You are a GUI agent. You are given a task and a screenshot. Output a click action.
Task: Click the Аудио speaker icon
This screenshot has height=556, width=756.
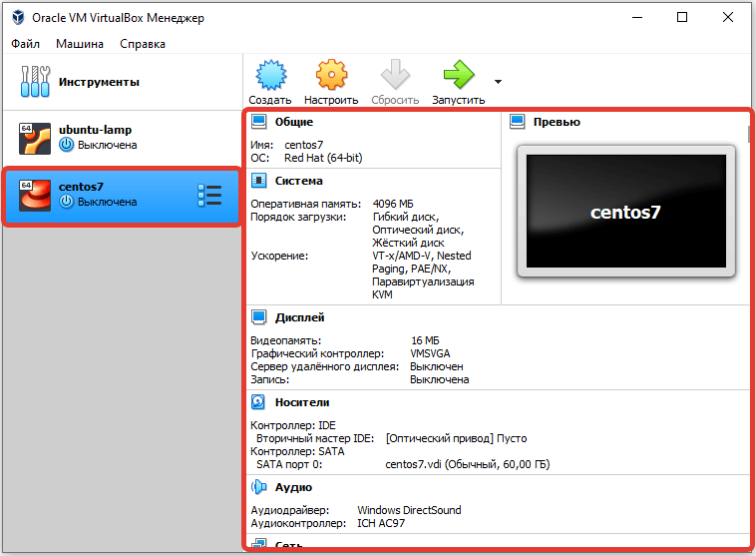tap(258, 487)
